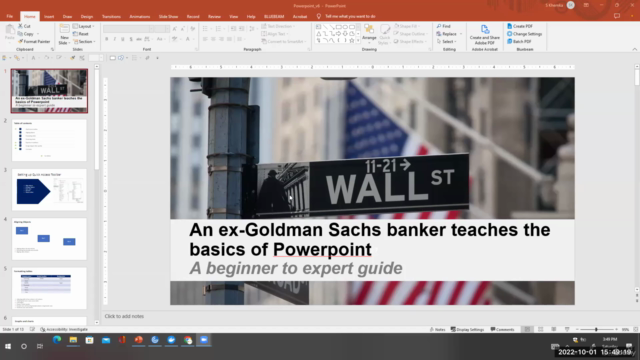Click to add notes area
Screen dimensions: 640x360
[x=124, y=316]
